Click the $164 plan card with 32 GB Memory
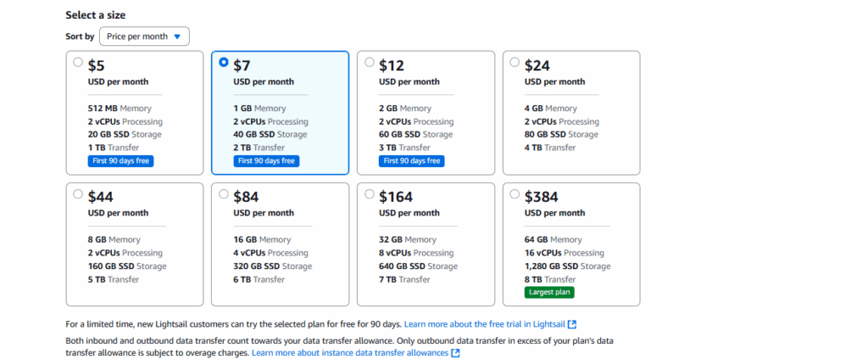Image resolution: width=868 pixels, height=359 pixels. click(x=426, y=244)
